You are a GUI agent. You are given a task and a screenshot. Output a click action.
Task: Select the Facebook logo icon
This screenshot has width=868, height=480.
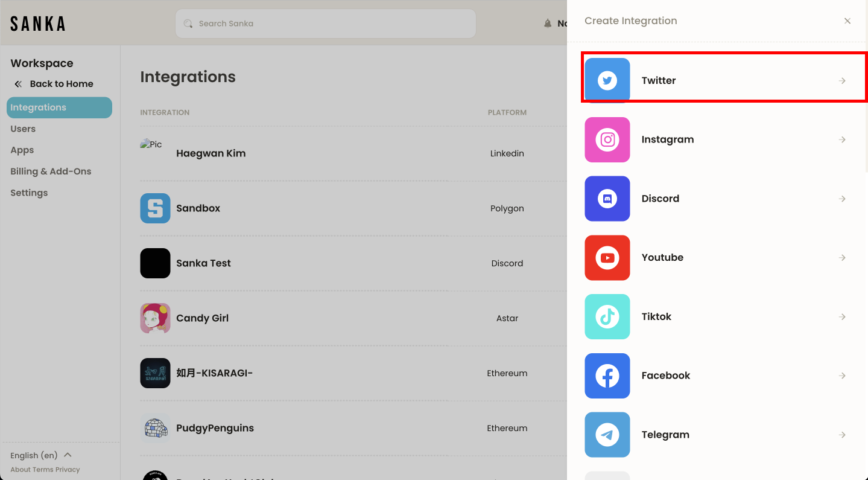point(607,376)
